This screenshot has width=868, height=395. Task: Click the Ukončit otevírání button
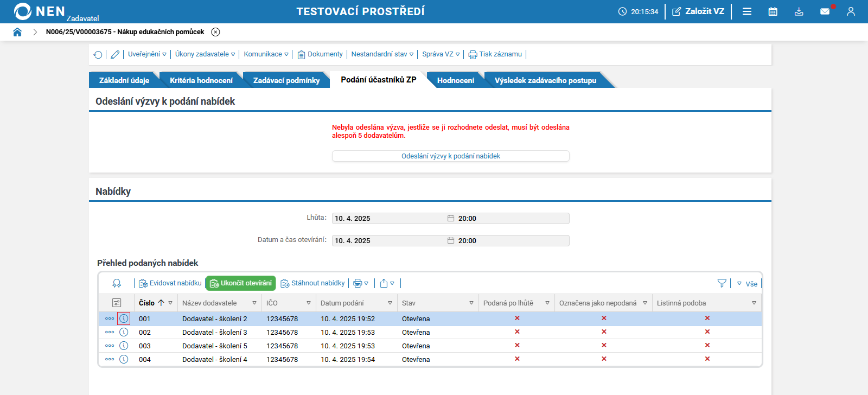pyautogui.click(x=241, y=283)
